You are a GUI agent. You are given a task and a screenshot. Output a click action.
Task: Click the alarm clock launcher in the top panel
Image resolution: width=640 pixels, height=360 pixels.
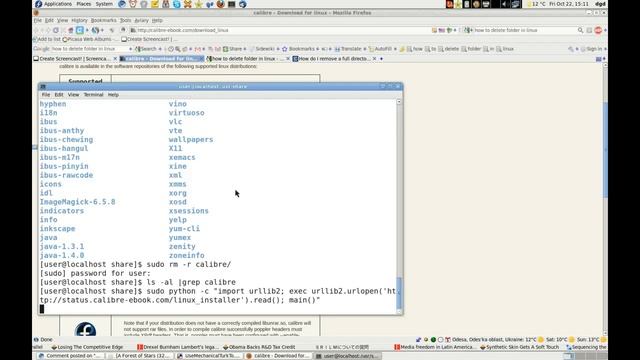click(x=133, y=4)
